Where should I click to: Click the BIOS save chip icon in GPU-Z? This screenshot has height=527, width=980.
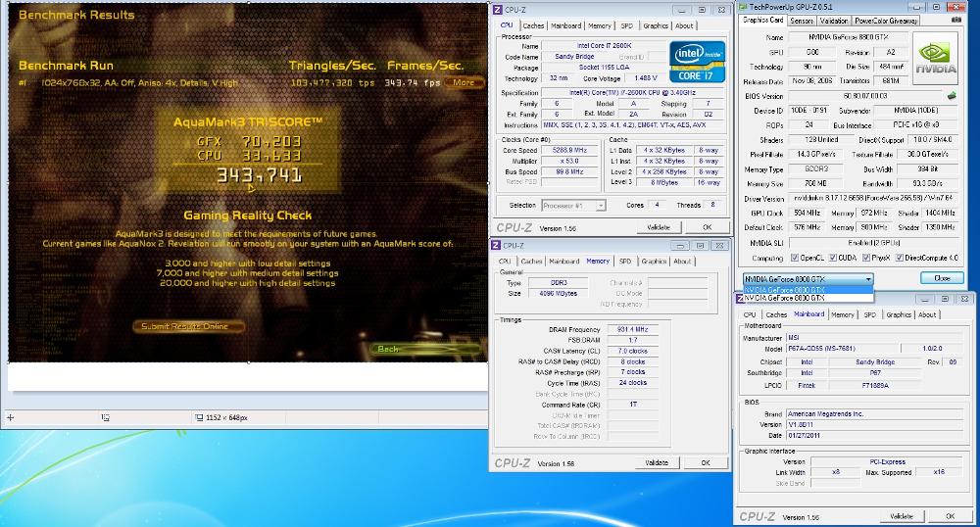tap(952, 96)
